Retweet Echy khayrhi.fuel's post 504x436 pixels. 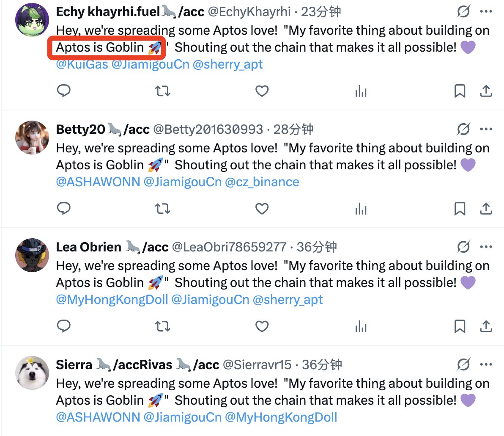pos(162,91)
